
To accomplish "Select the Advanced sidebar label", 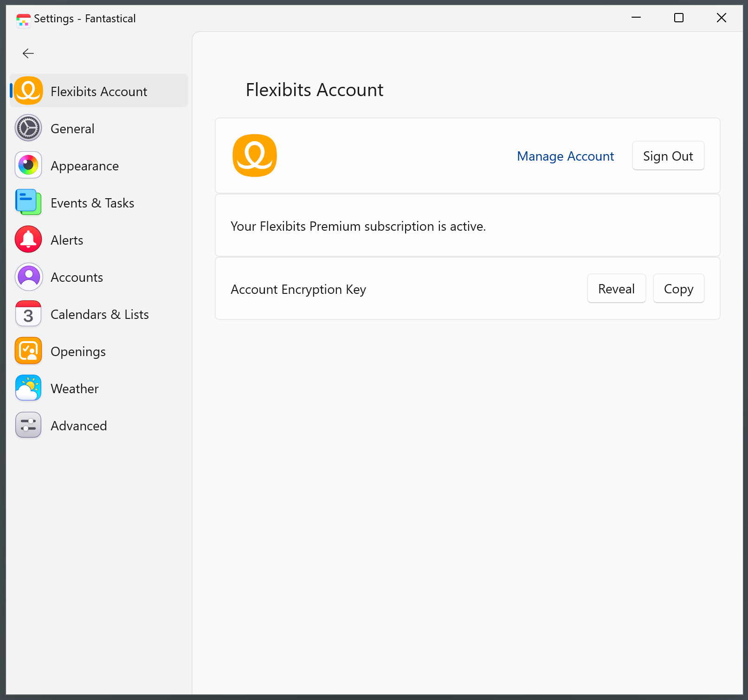I will (79, 426).
